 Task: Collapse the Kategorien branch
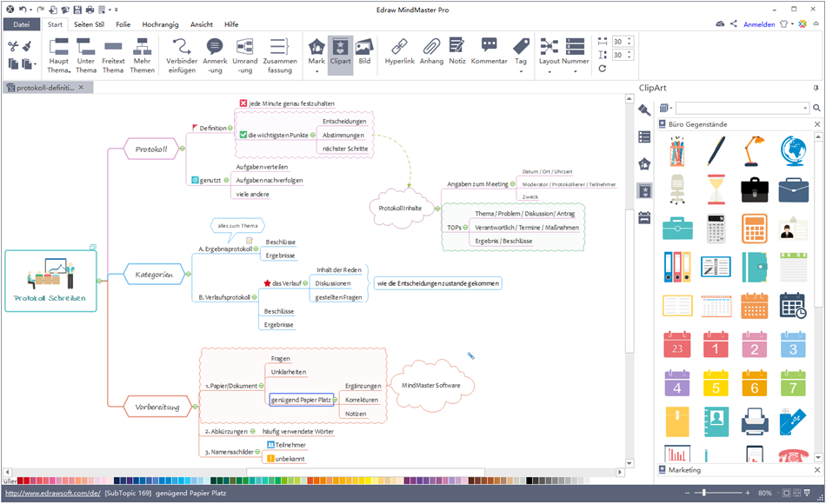(188, 275)
